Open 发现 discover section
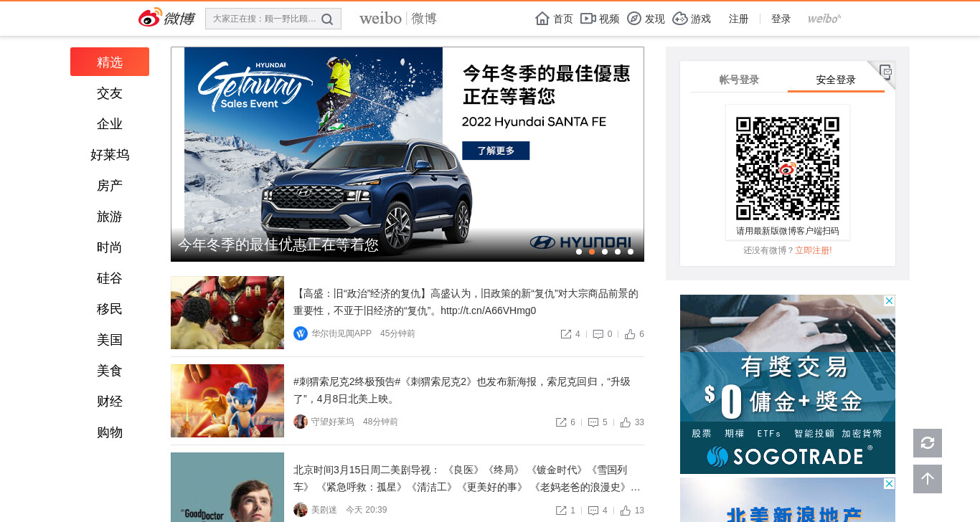This screenshot has width=980, height=522. pos(646,19)
